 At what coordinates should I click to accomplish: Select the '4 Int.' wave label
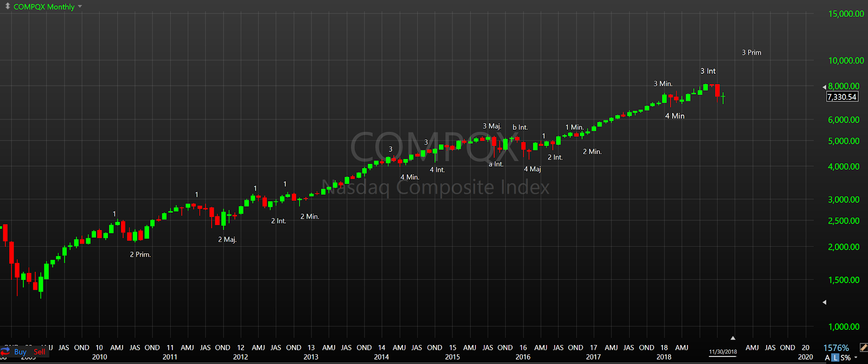pos(437,170)
